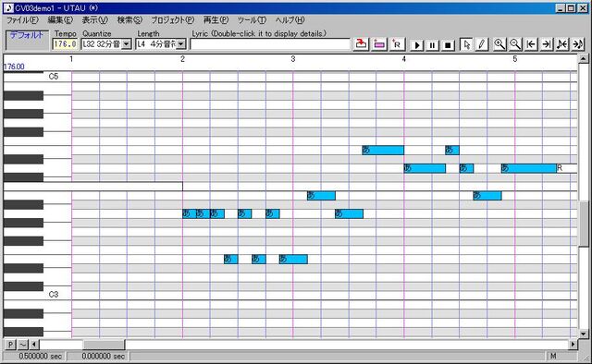This screenshot has height=364, width=592.
Task: Open the Length dropdown
Action: click(181, 44)
